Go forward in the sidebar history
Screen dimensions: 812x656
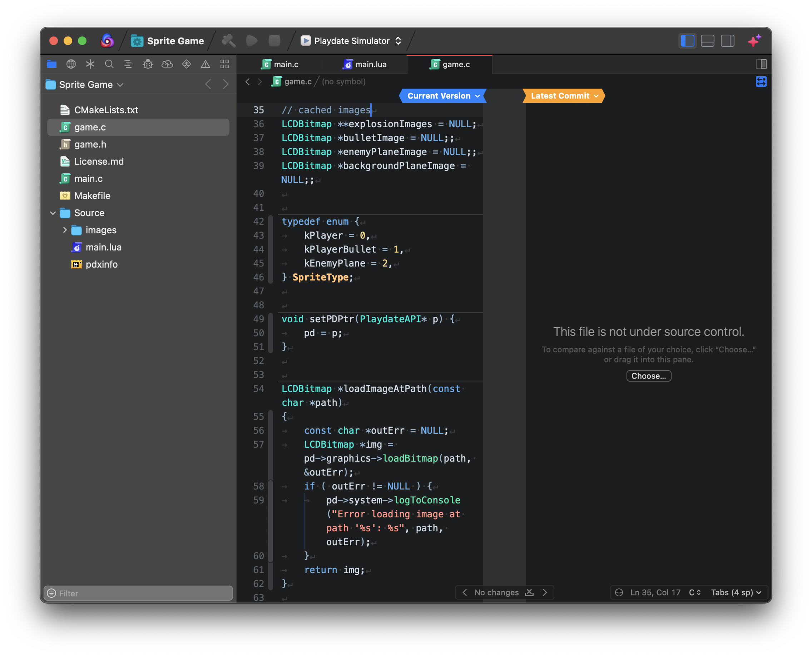(x=226, y=84)
